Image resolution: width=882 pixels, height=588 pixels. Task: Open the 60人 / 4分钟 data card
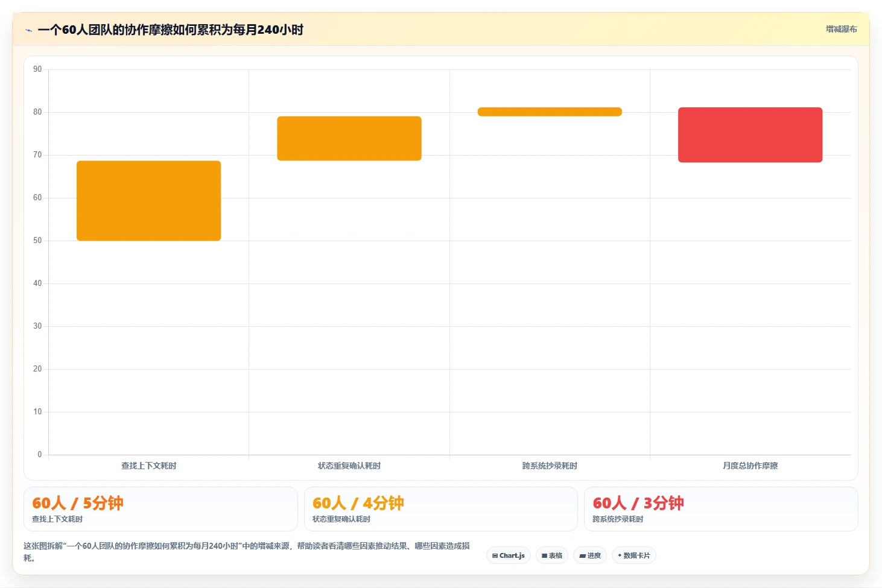click(x=441, y=509)
